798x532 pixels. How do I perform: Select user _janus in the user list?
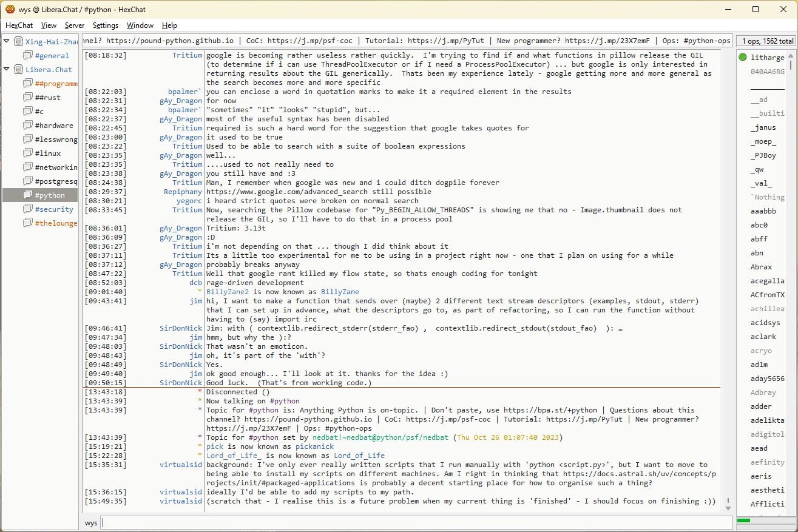[x=763, y=127]
